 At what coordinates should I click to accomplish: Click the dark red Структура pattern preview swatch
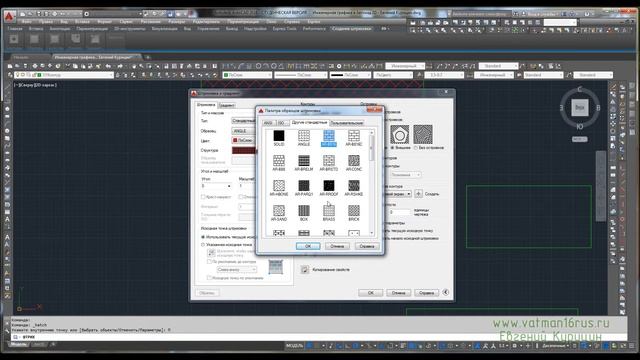[x=244, y=150]
